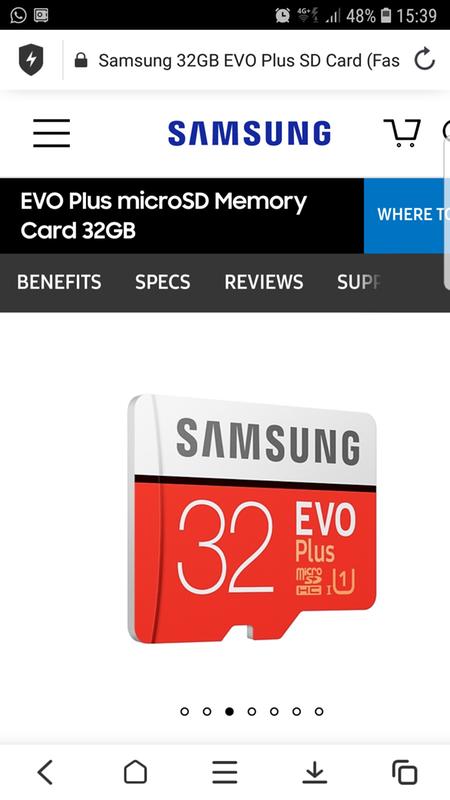The image size is (450, 800).
Task: Select the second carousel dot
Action: (207, 711)
